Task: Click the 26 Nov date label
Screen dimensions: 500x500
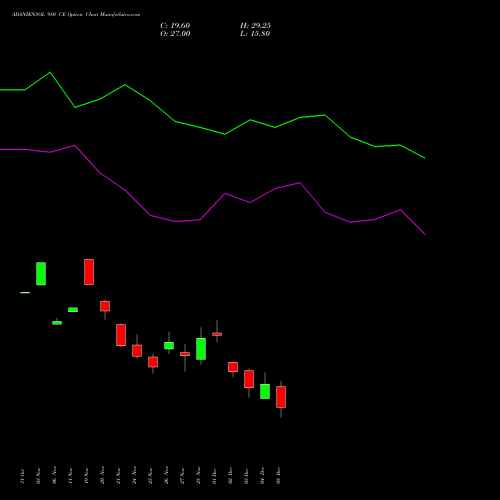Action: coord(166,476)
